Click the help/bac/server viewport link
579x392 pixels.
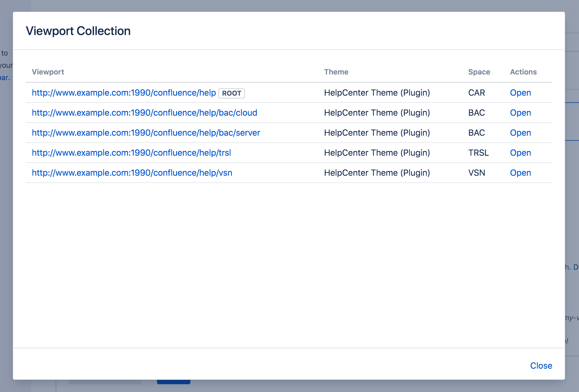pyautogui.click(x=146, y=133)
